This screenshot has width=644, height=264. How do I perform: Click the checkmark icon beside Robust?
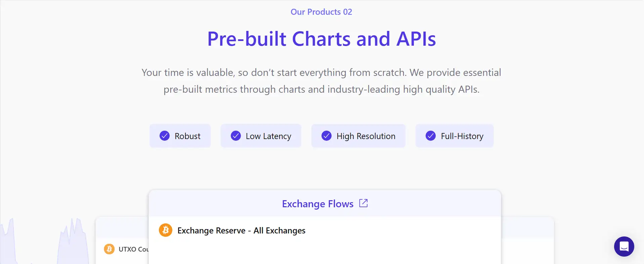165,136
